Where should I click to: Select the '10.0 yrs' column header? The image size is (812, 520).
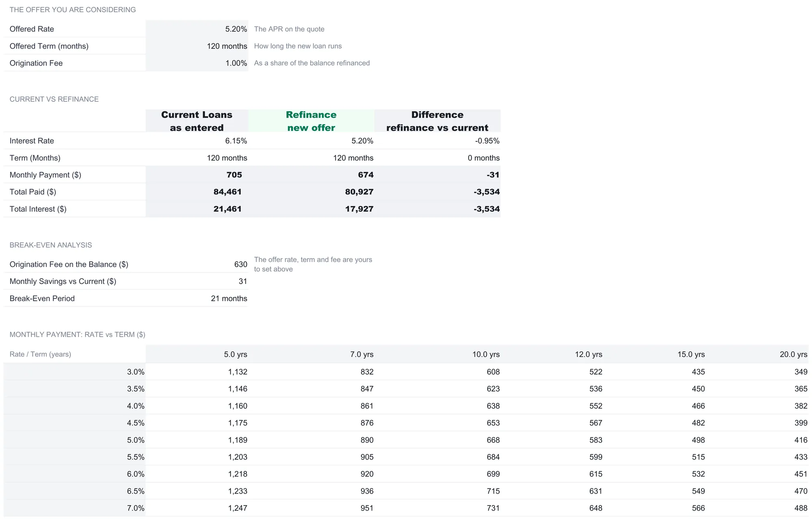(437, 354)
